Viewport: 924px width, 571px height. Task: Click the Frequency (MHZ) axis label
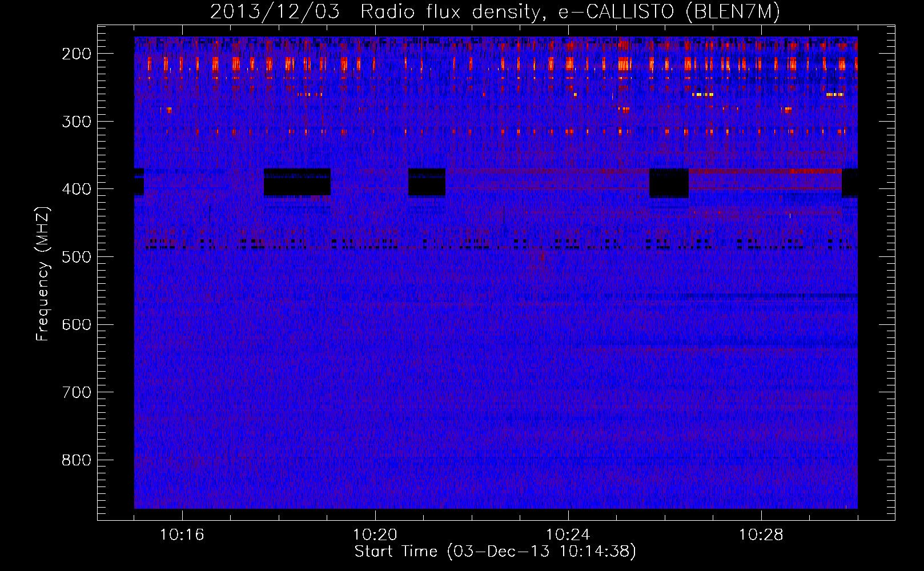pos(43,274)
